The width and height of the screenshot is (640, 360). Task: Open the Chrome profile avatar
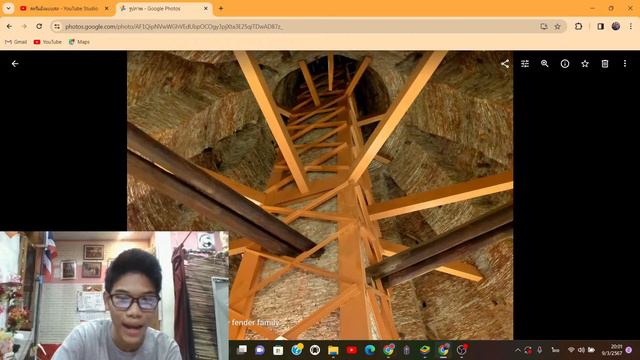(616, 27)
